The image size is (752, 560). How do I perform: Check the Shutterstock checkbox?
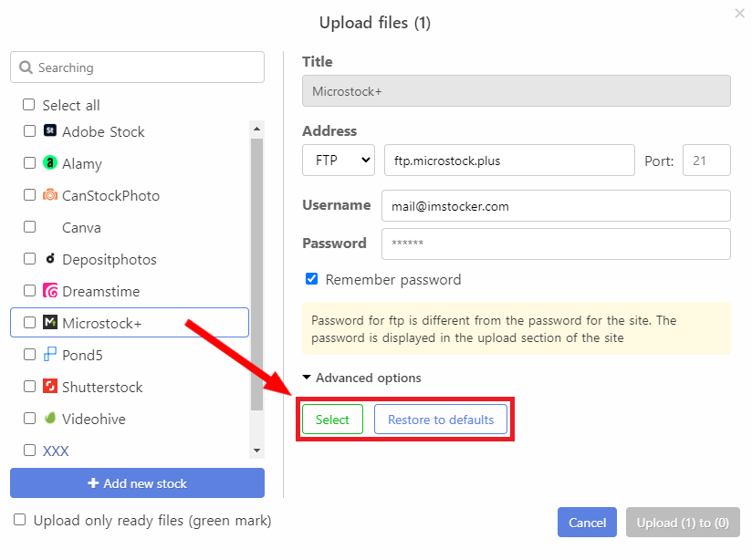click(x=30, y=386)
